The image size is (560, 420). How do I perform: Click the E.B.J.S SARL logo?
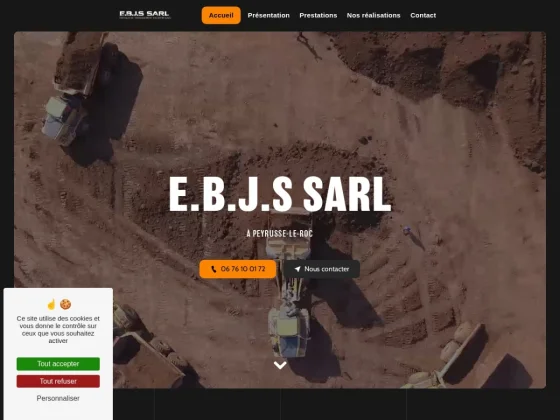(145, 15)
